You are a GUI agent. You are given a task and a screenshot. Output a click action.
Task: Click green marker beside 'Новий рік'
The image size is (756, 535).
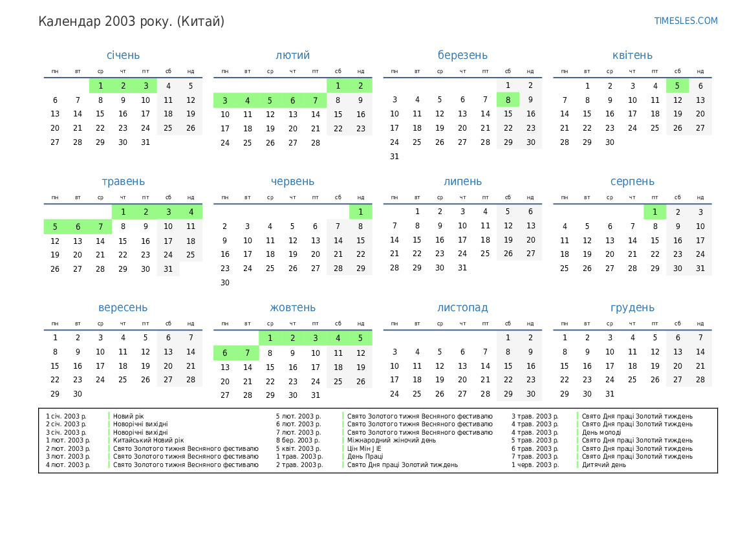[109, 417]
